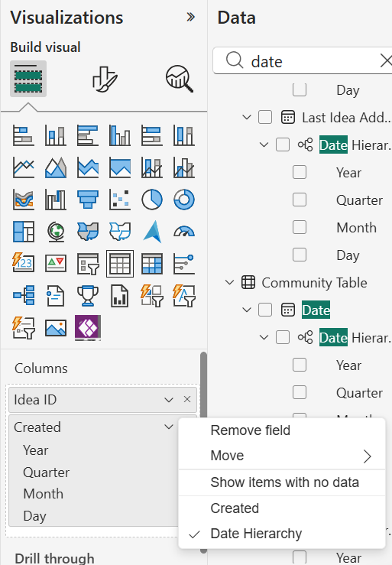
Task: Select the matrix visual icon
Action: click(x=152, y=264)
